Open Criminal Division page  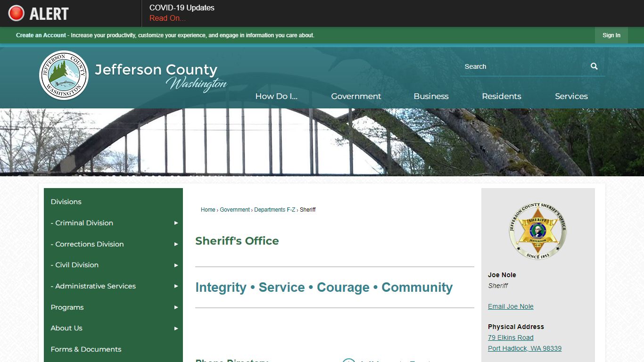click(82, 223)
